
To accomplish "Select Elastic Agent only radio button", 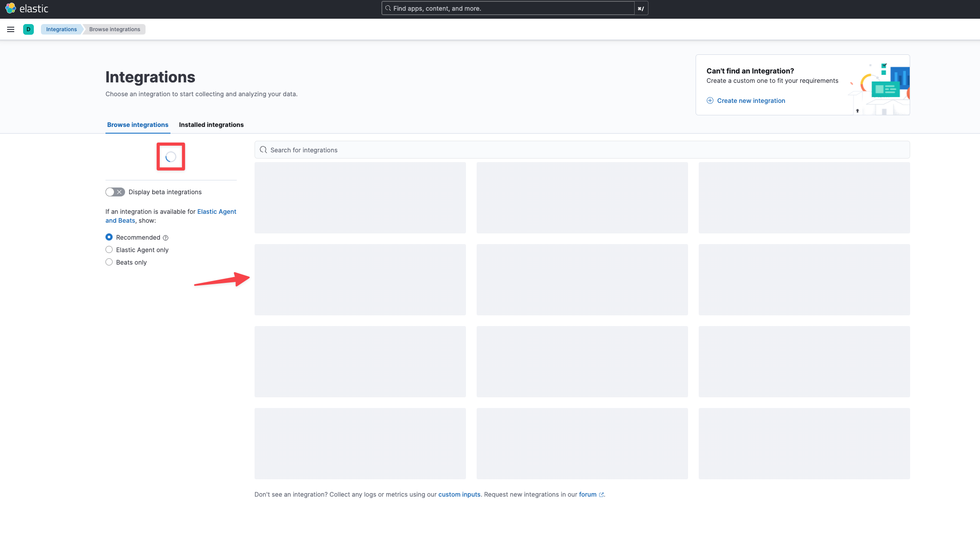I will [x=109, y=250].
